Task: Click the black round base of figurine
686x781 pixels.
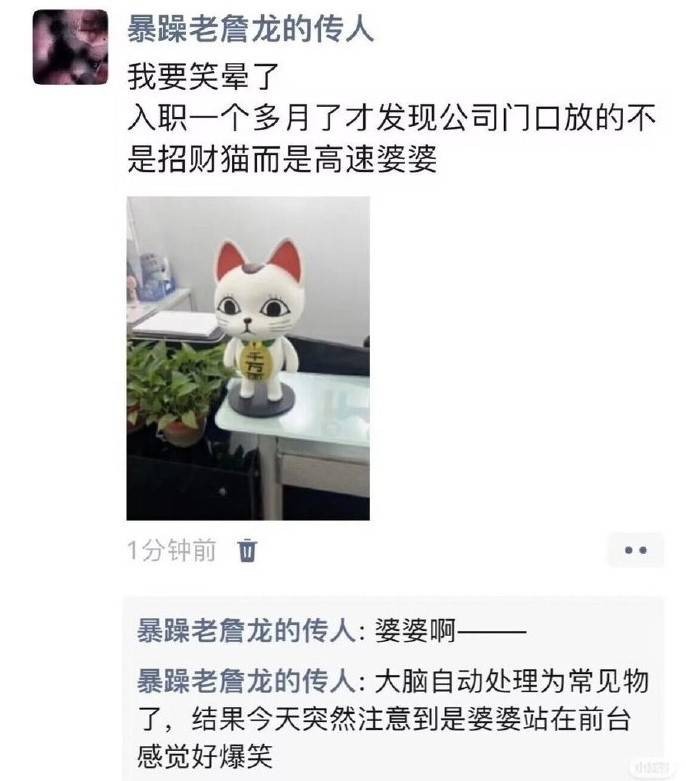Action: point(259,403)
